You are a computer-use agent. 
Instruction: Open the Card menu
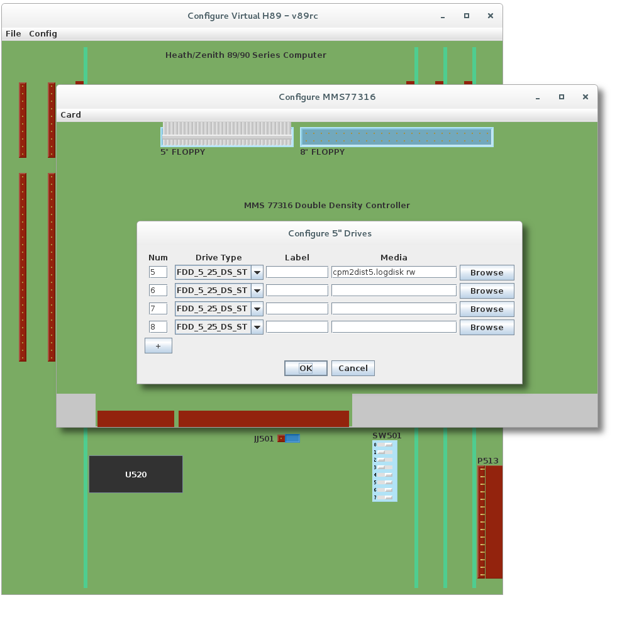pos(70,114)
